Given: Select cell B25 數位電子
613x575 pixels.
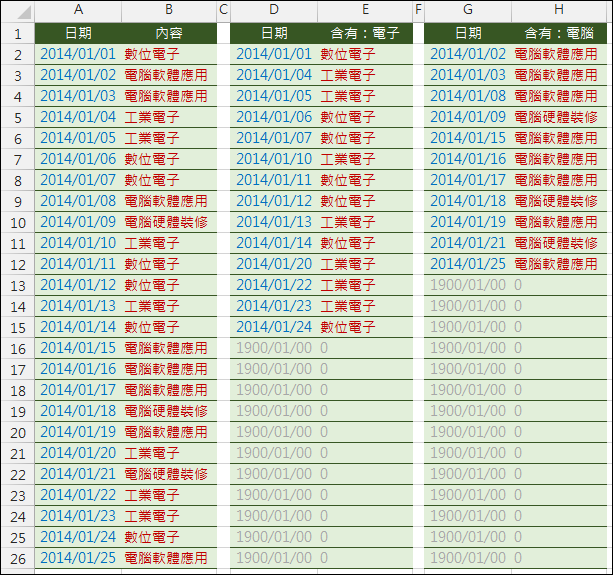Looking at the screenshot, I should (x=169, y=537).
